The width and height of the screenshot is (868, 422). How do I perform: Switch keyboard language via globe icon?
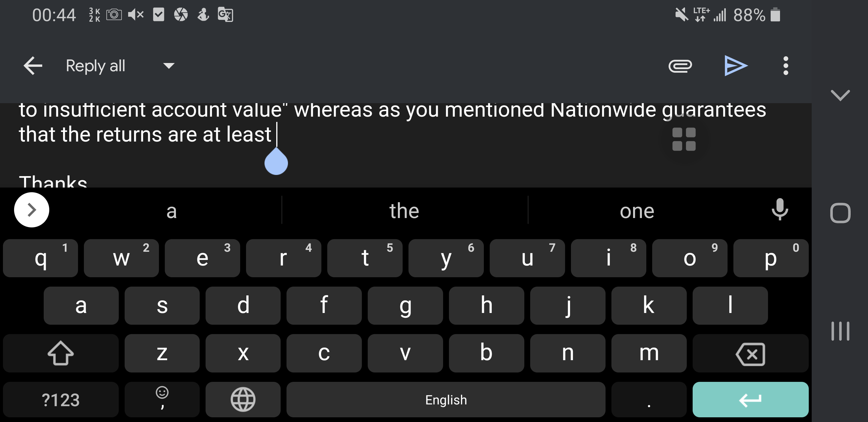point(242,399)
